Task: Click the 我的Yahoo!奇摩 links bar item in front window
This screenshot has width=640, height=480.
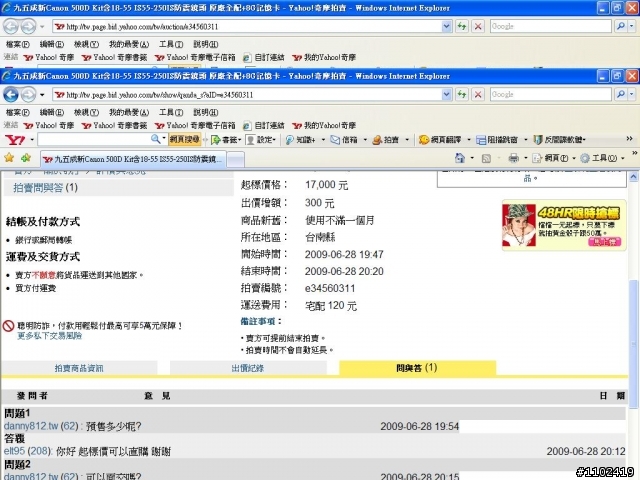Action: pos(324,125)
